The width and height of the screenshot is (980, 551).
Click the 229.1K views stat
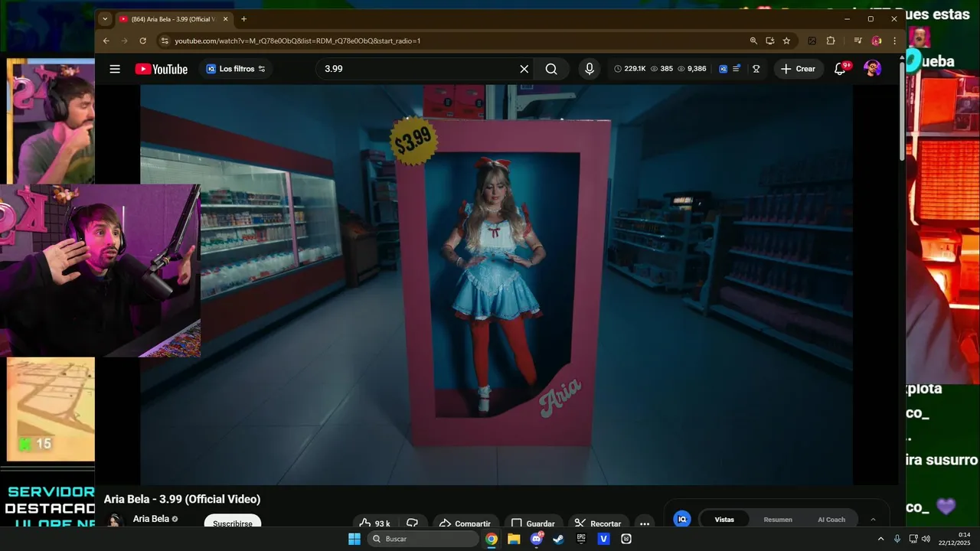630,69
